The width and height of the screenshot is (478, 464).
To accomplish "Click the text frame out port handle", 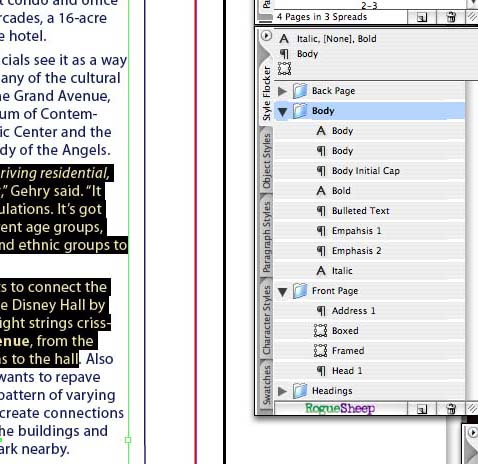I will click(x=128, y=440).
